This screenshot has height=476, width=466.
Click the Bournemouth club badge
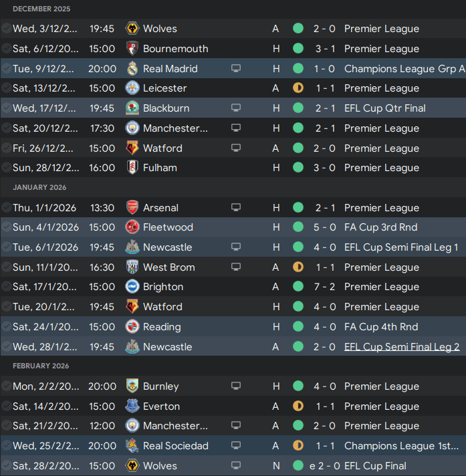click(x=132, y=49)
